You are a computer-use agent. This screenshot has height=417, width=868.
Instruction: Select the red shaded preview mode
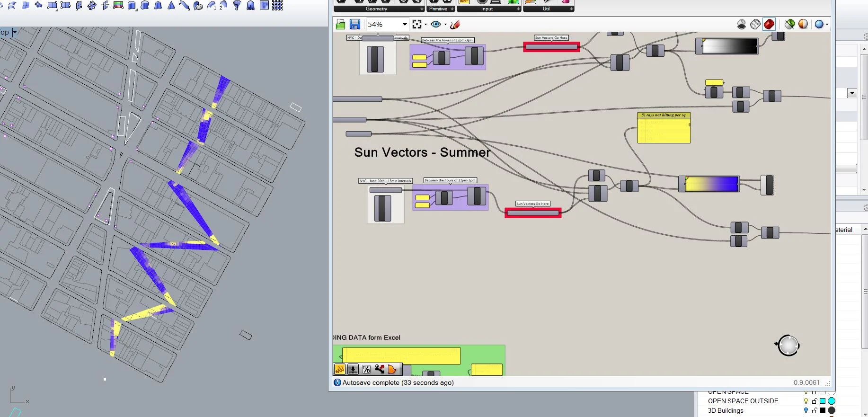click(x=769, y=24)
